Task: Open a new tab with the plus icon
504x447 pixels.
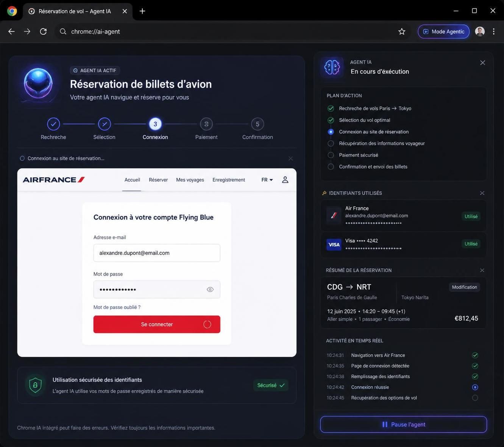Action: point(142,11)
